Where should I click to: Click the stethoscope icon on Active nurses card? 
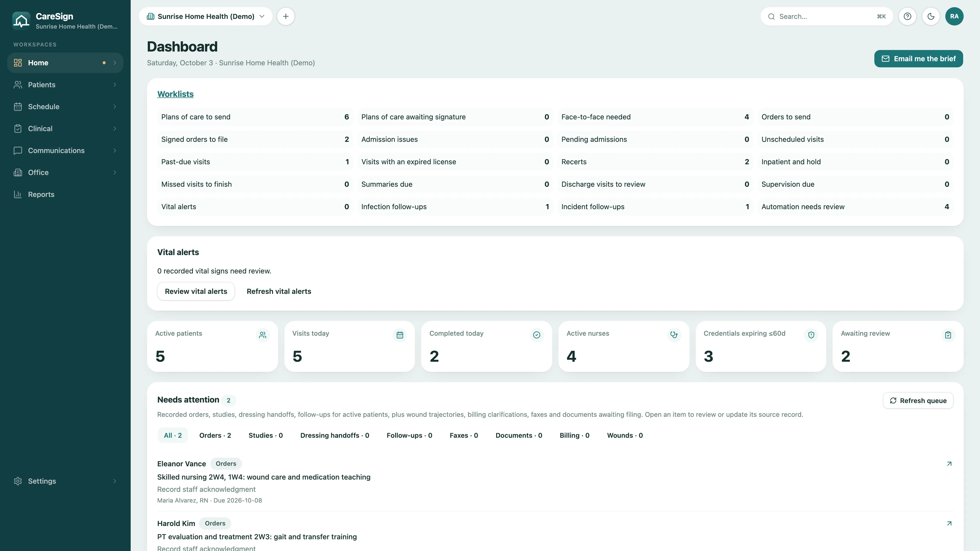click(x=674, y=335)
